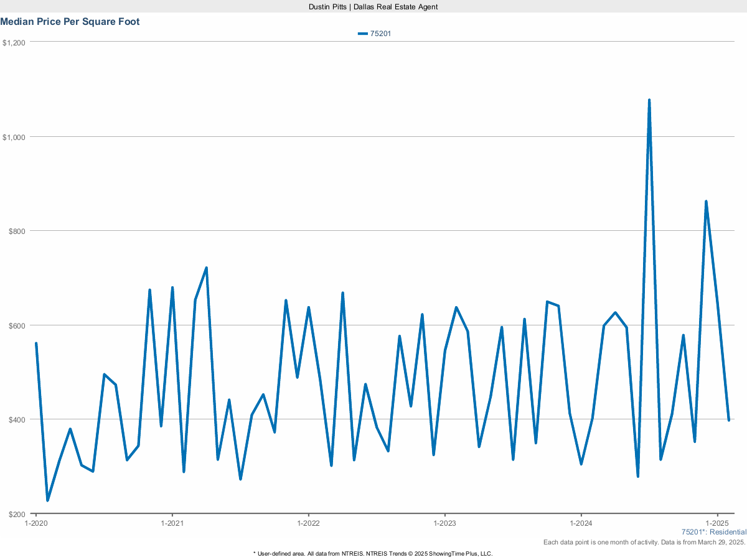Click the 1-2024 x-axis label
Image resolution: width=747 pixels, height=560 pixels.
[x=581, y=523]
